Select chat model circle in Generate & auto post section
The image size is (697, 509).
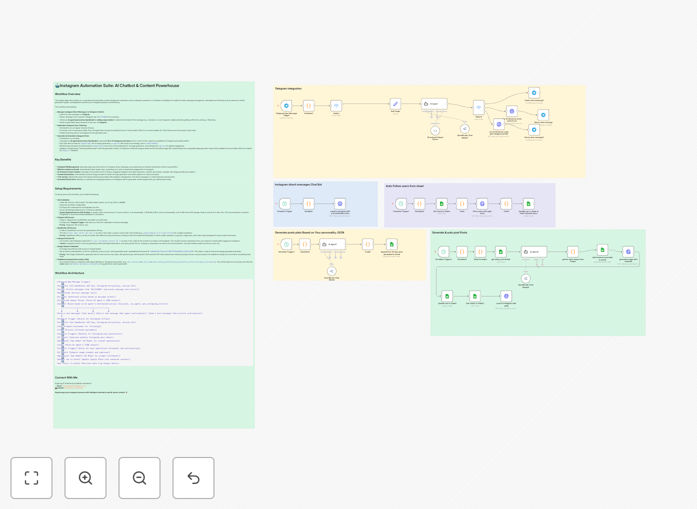click(526, 278)
